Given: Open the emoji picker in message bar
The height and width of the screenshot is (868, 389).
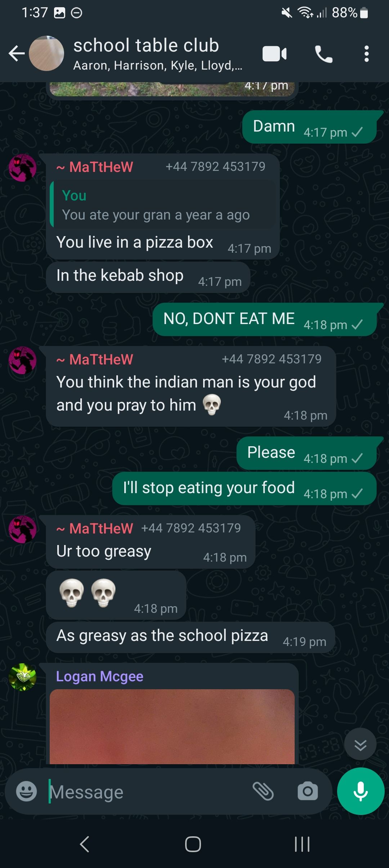Looking at the screenshot, I should [x=26, y=792].
